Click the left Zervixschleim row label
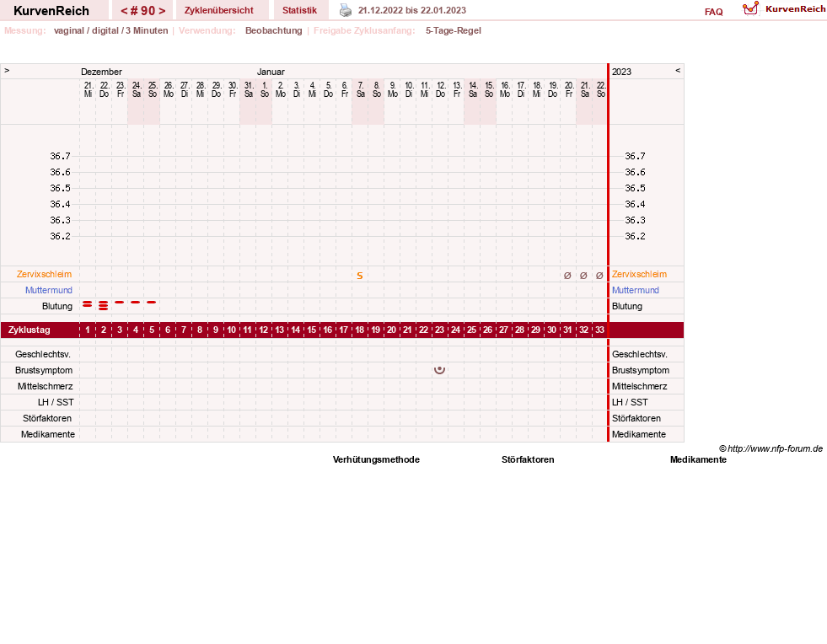 [45, 274]
